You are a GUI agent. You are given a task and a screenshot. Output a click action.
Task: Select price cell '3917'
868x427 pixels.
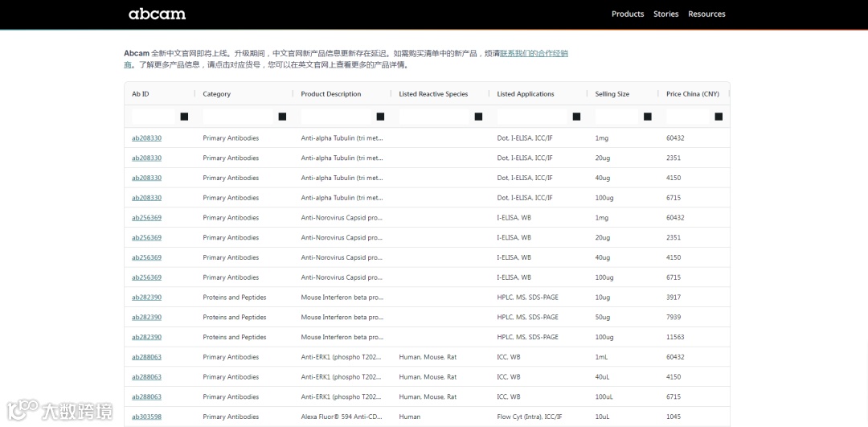[x=674, y=298]
